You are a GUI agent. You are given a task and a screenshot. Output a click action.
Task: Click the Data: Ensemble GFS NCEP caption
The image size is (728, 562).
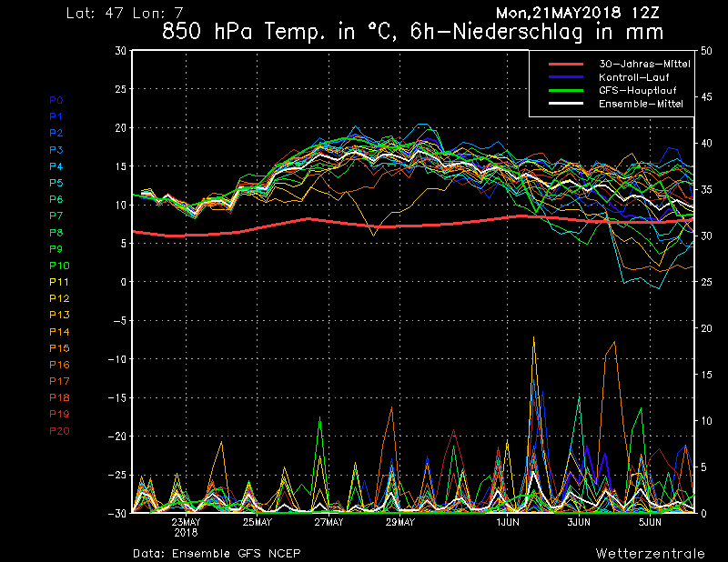pyautogui.click(x=216, y=553)
